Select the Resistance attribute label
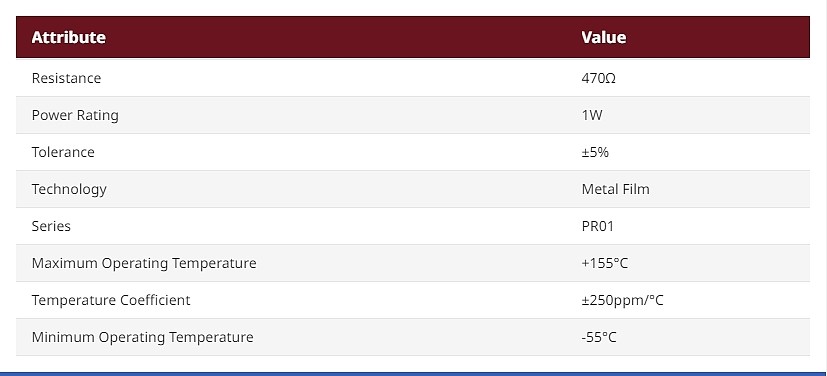827x376 pixels. click(x=66, y=78)
